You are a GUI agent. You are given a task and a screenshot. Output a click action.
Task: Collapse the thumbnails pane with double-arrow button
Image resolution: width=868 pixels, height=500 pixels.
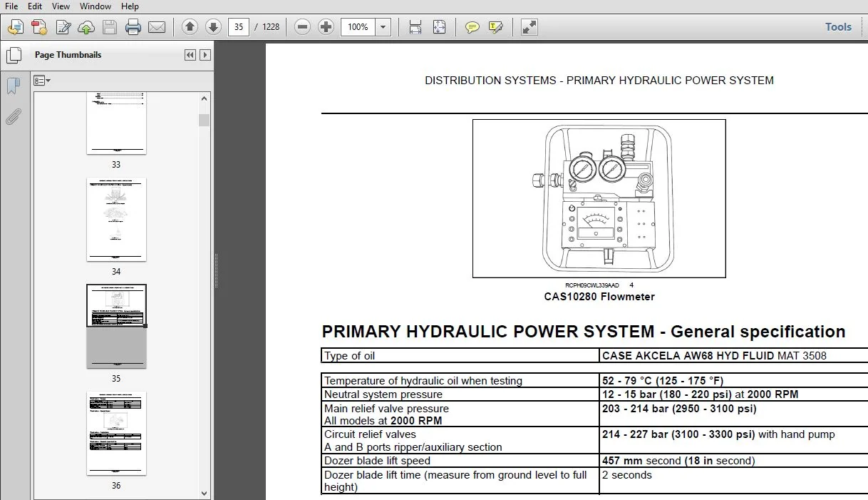(190, 55)
